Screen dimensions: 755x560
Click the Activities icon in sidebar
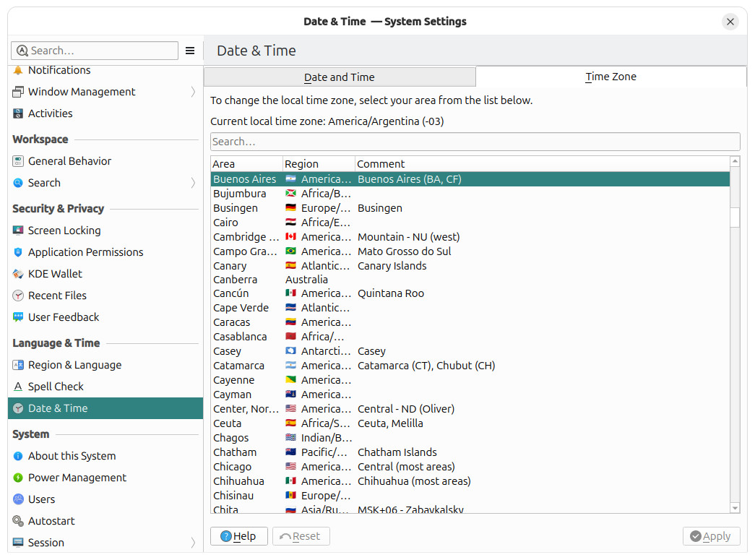18,113
